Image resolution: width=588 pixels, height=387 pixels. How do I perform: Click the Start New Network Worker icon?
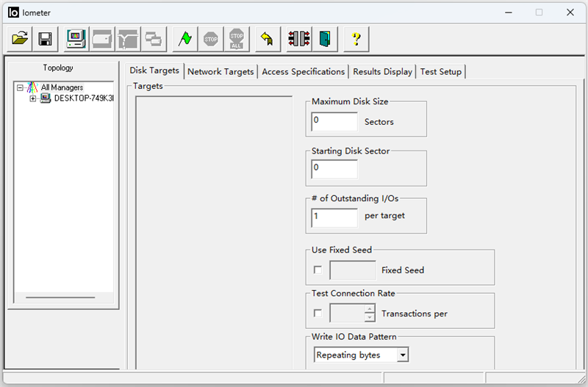pyautogui.click(x=128, y=39)
